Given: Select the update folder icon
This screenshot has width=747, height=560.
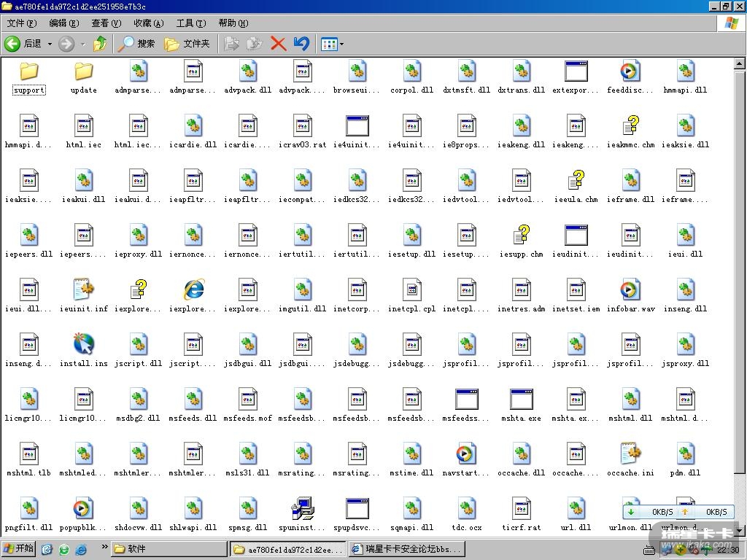Looking at the screenshot, I should (84, 71).
